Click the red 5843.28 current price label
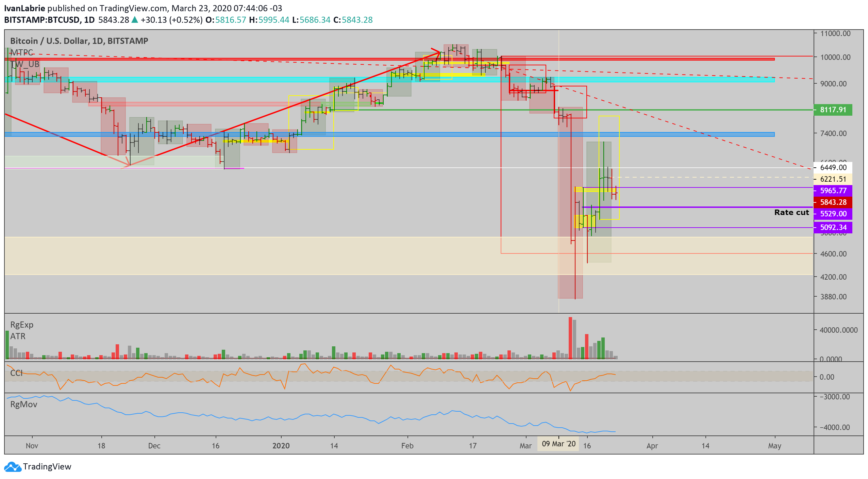Screen dimensions: 868x479 833,202
